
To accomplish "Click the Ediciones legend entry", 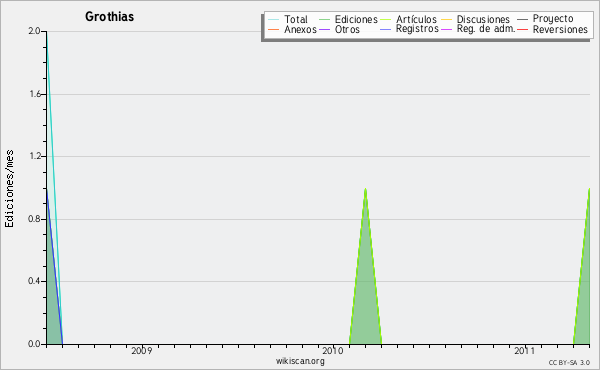I will pyautogui.click(x=348, y=19).
